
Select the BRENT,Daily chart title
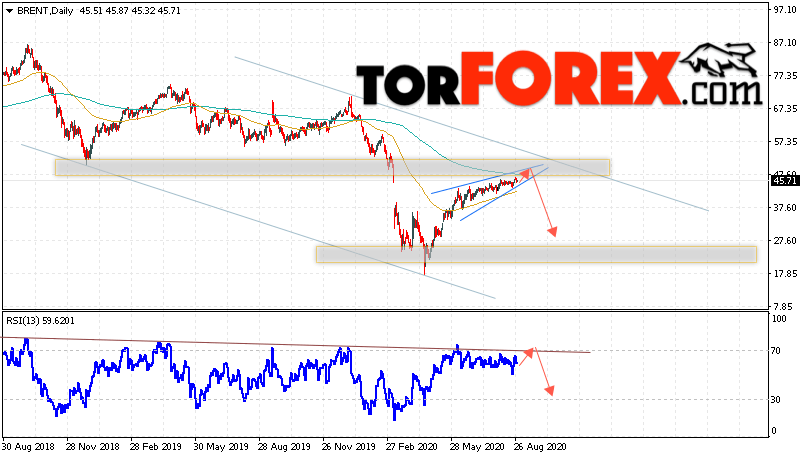[45, 11]
